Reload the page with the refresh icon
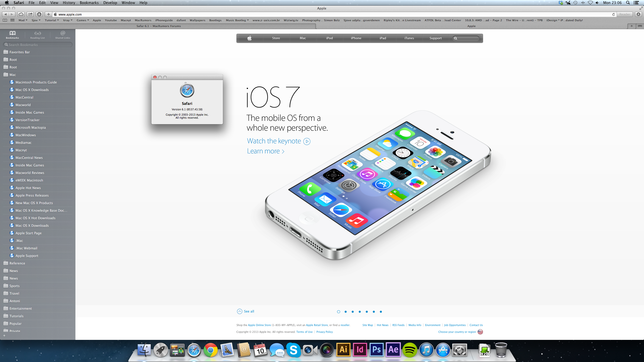Screen dimensions: 644x362 [613, 14]
